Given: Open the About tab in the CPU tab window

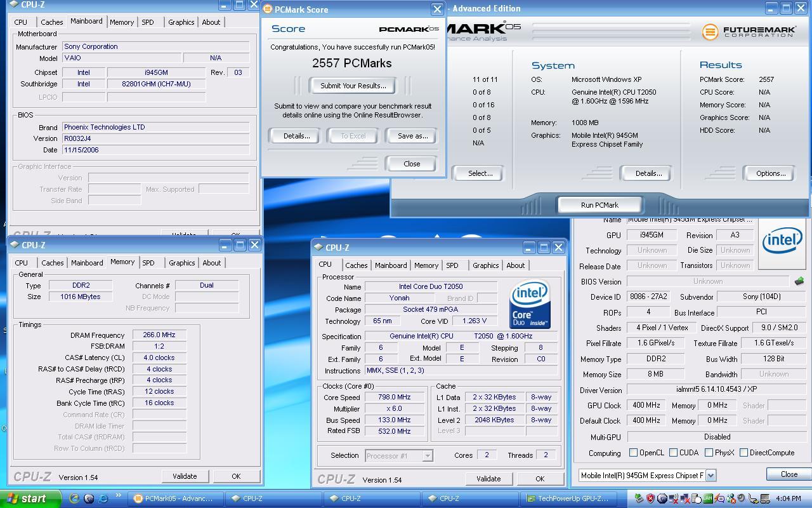Looking at the screenshot, I should coord(516,265).
